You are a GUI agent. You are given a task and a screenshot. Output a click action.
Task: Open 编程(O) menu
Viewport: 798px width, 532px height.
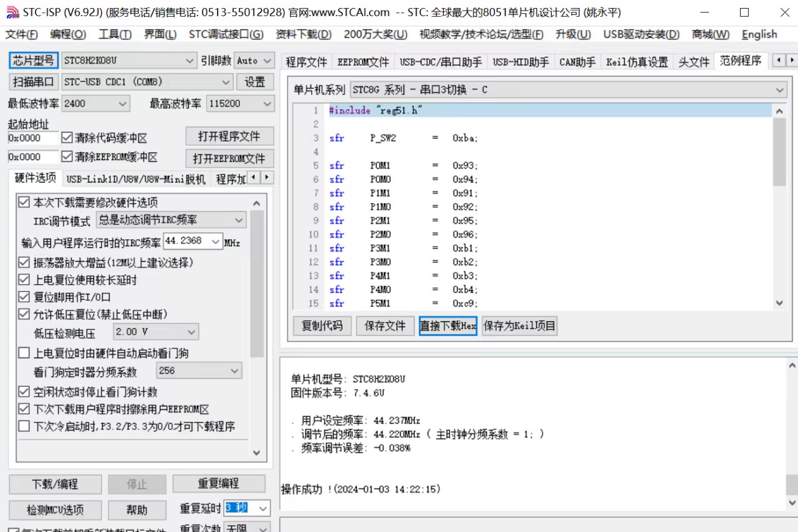(68, 34)
